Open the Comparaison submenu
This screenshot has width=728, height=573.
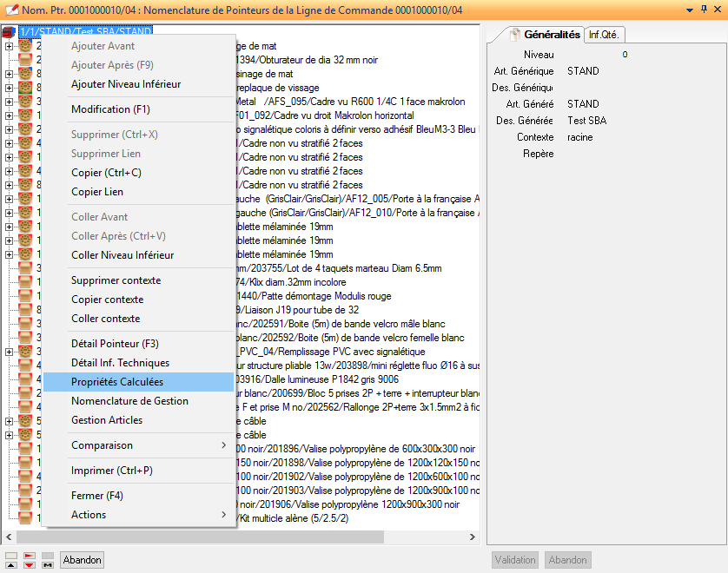coord(139,445)
